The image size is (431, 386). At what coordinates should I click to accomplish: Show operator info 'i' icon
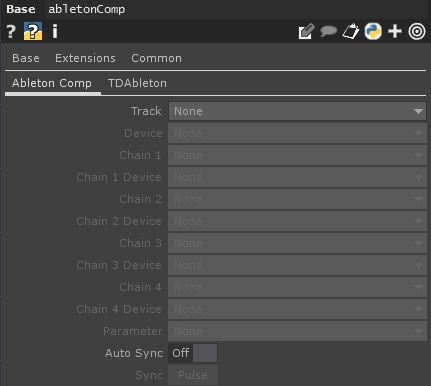[x=55, y=31]
